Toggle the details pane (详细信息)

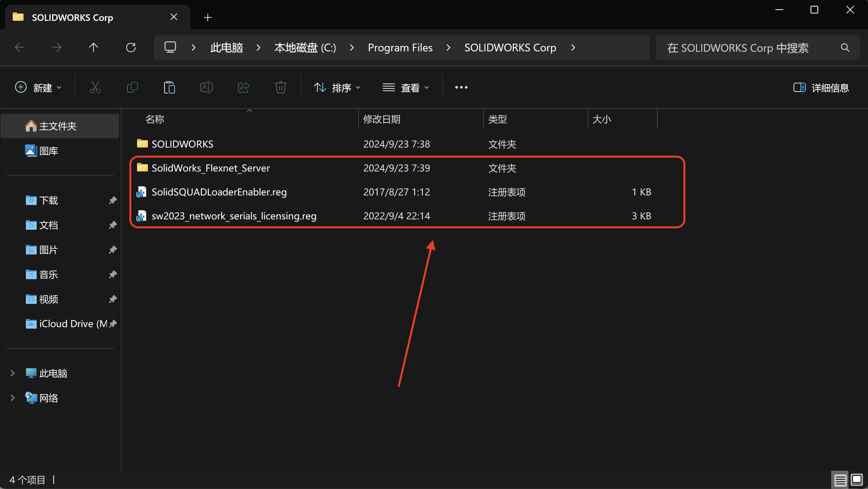(x=821, y=88)
